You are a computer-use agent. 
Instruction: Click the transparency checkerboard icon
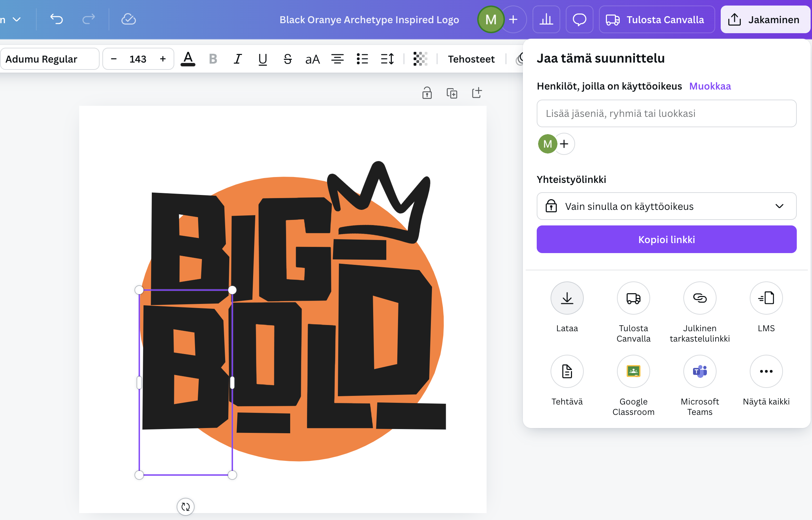(x=420, y=59)
